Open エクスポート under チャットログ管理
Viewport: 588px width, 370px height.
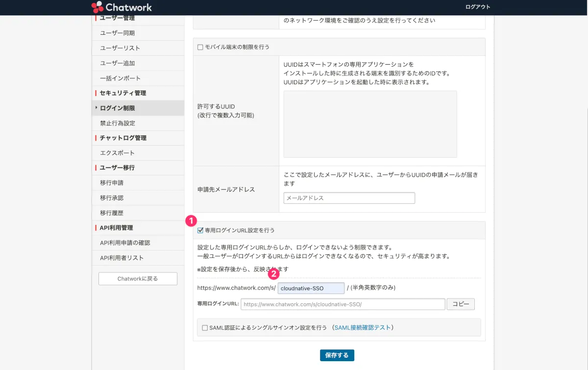(x=117, y=153)
